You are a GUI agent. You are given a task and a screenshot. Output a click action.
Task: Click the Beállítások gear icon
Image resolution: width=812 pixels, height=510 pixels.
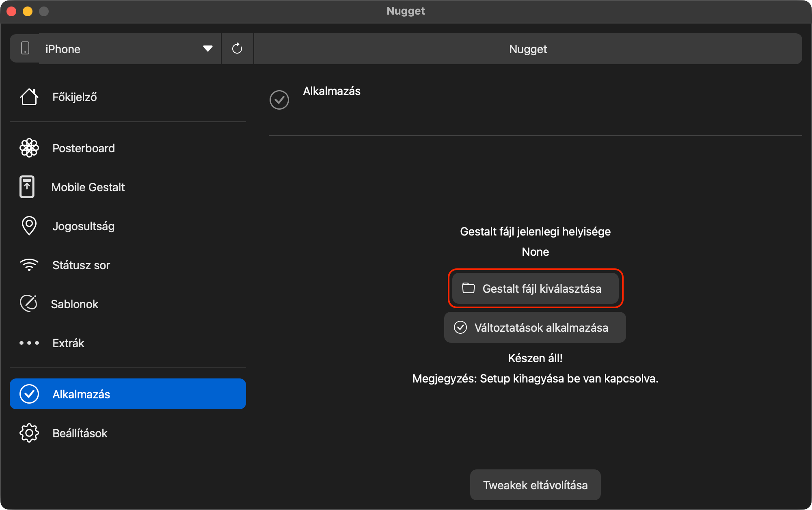click(x=29, y=433)
